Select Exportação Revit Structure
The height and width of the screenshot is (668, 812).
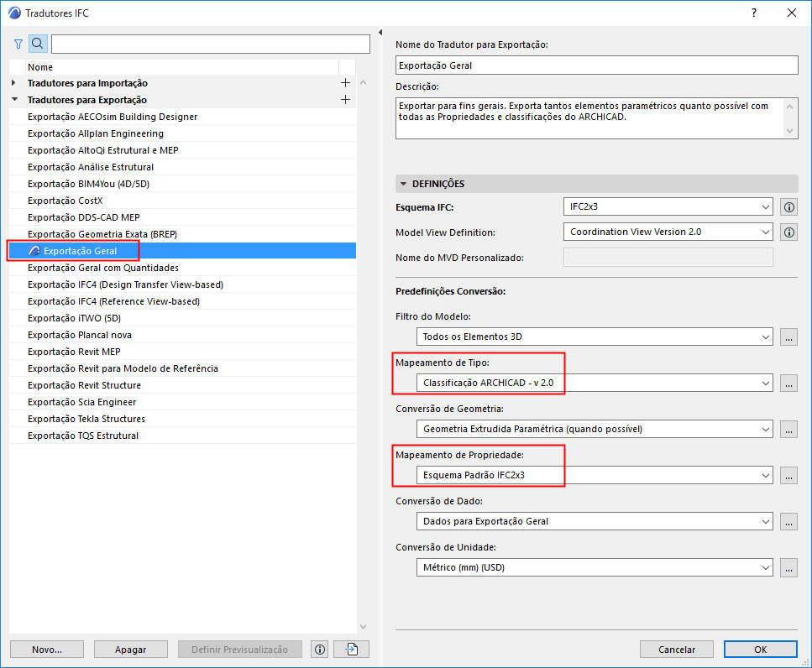pyautogui.click(x=182, y=385)
